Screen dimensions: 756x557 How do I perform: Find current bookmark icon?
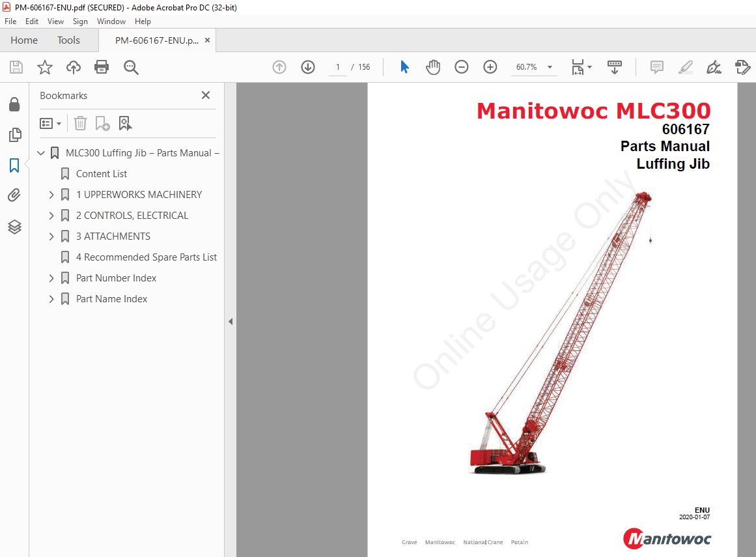126,124
